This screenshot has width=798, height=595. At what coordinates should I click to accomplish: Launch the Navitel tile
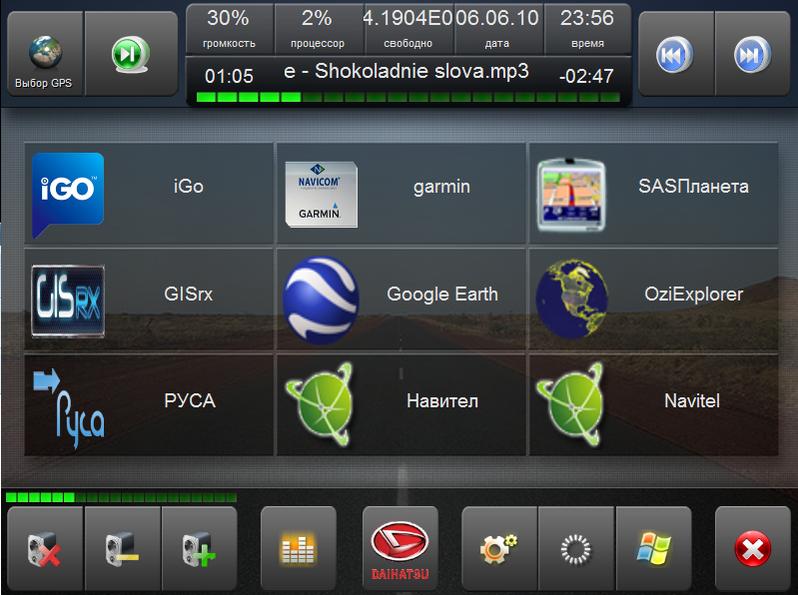652,404
